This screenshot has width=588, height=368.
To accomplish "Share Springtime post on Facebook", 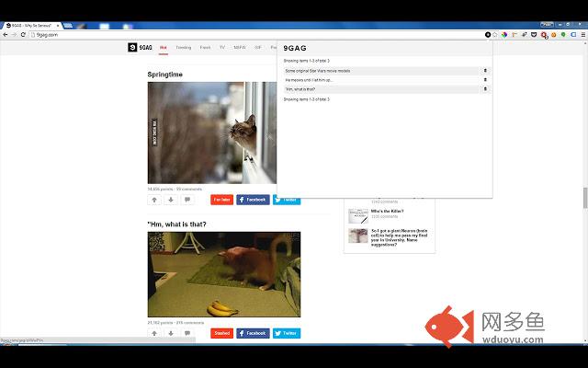I will 253,200.
